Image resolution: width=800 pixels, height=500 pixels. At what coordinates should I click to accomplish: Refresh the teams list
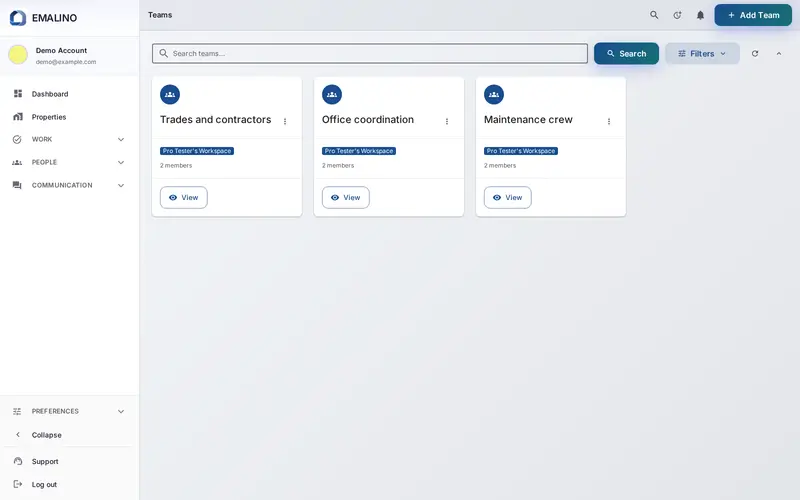coord(755,54)
